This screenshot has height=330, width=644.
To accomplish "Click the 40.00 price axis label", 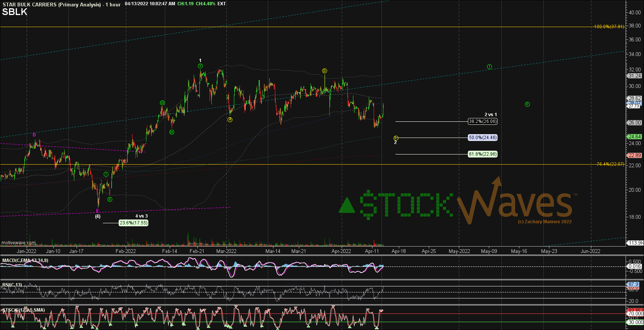I will (635, 12).
